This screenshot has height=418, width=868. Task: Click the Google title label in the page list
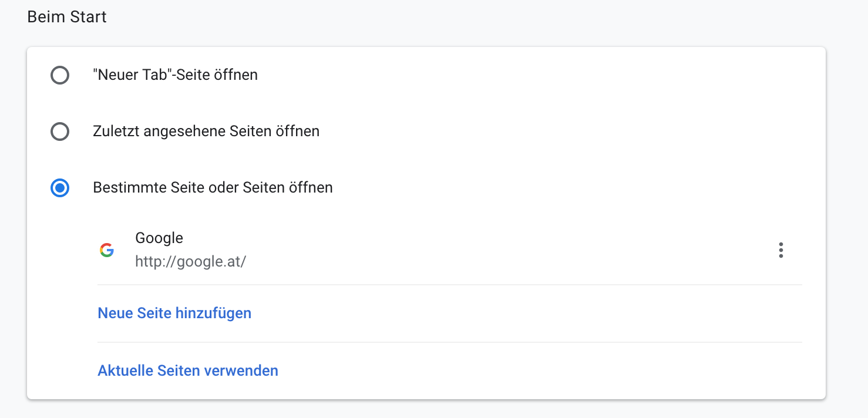click(x=159, y=238)
